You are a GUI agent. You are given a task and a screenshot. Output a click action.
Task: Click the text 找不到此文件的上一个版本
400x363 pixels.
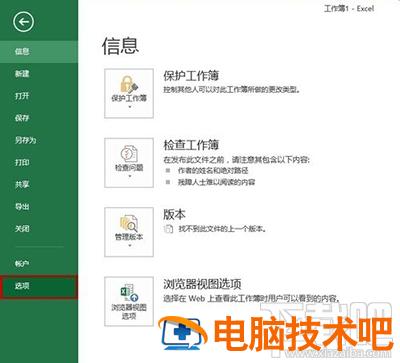[222, 229]
